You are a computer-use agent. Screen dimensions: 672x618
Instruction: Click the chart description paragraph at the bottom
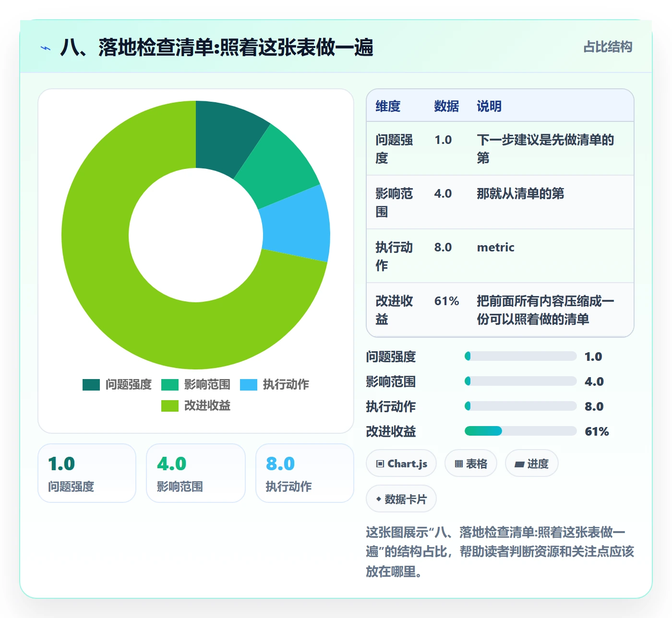pos(500,552)
